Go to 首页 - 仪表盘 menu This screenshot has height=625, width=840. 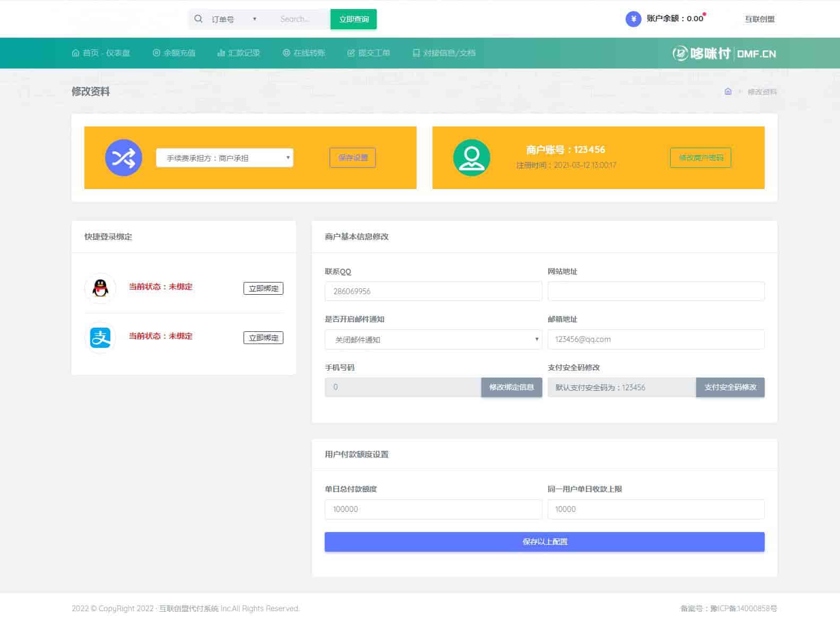click(101, 53)
